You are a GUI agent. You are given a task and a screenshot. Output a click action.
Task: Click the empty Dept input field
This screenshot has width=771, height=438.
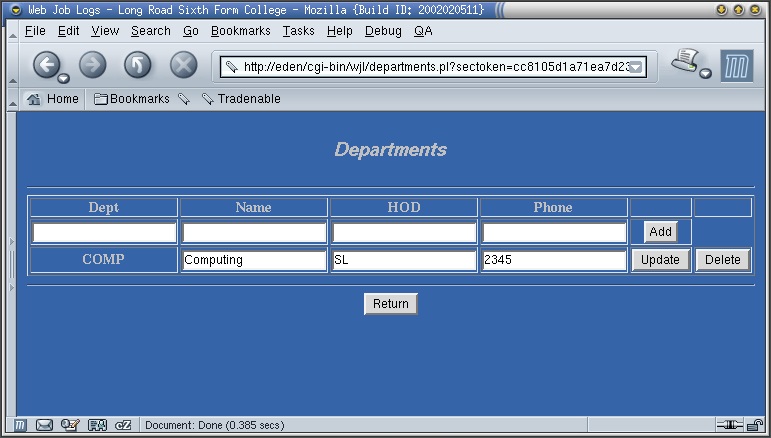pos(104,232)
